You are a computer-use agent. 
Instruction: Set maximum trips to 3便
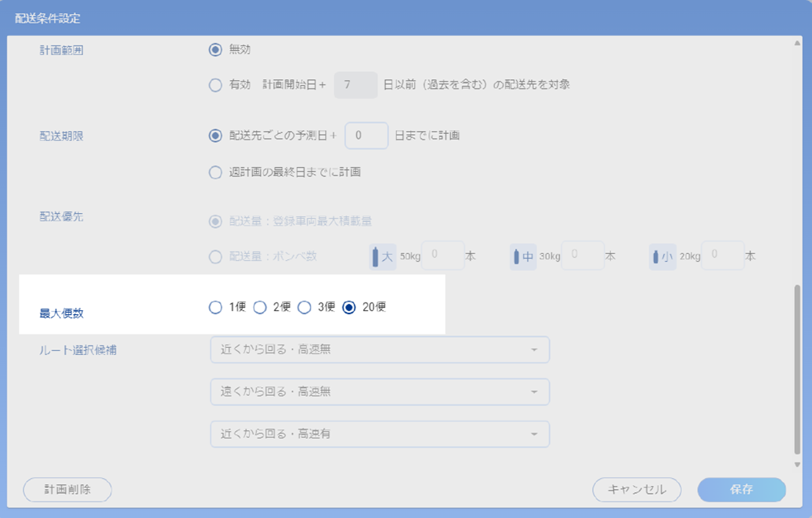coord(305,307)
